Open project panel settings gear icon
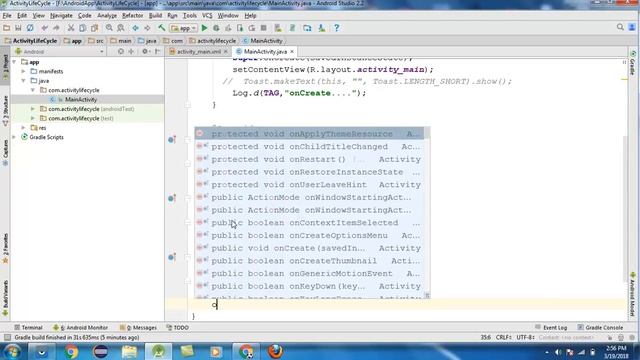 coord(145,52)
